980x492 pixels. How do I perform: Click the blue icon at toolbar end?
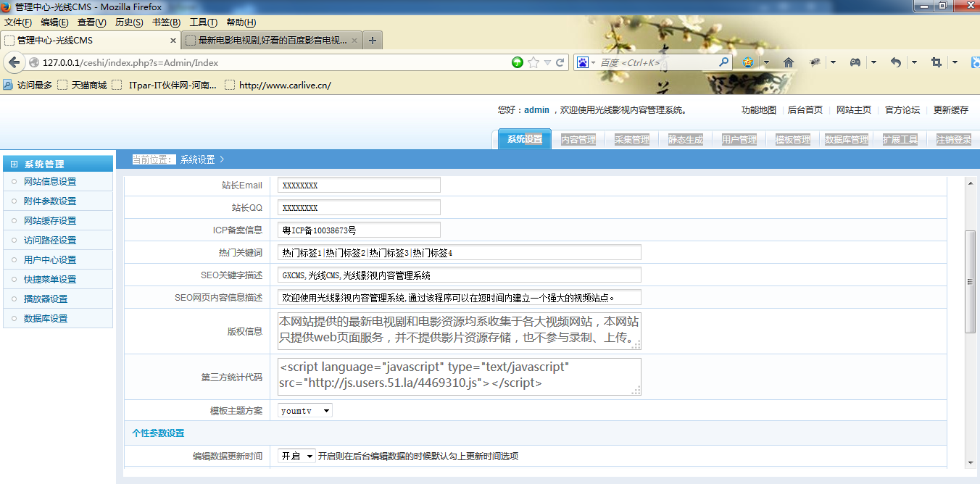pos(974,62)
